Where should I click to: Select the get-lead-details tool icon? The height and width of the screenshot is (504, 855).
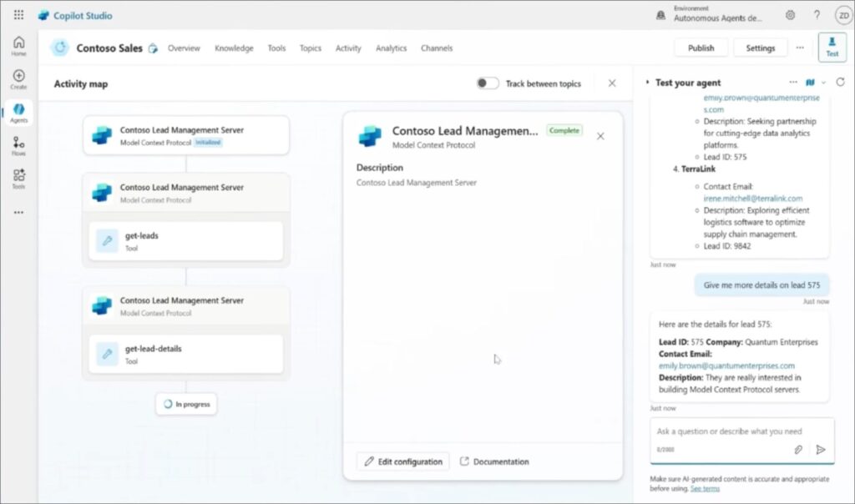pyautogui.click(x=107, y=354)
